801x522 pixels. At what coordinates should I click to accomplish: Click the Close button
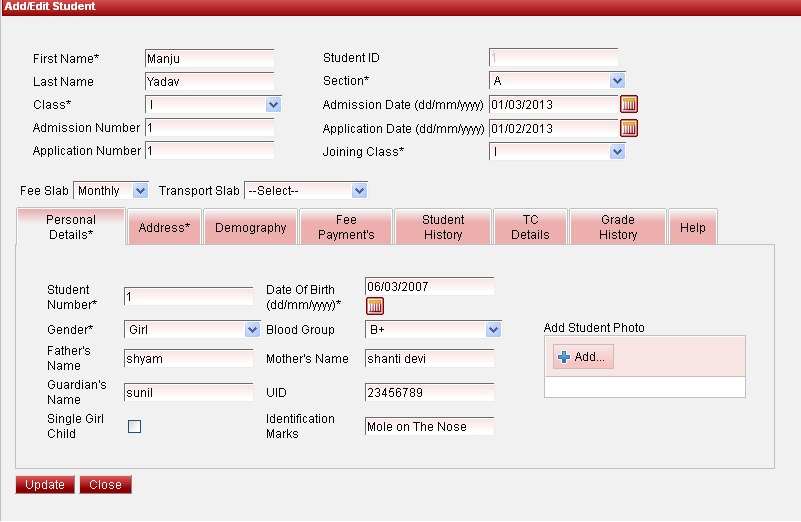(105, 485)
